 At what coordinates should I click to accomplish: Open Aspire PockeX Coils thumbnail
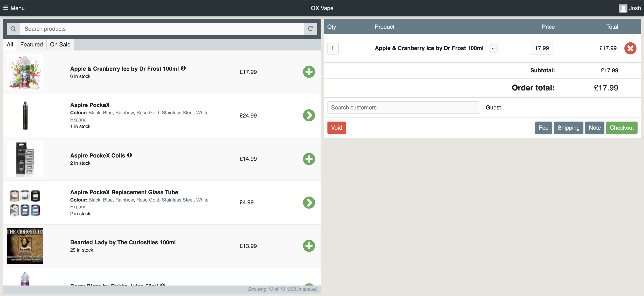click(x=25, y=159)
